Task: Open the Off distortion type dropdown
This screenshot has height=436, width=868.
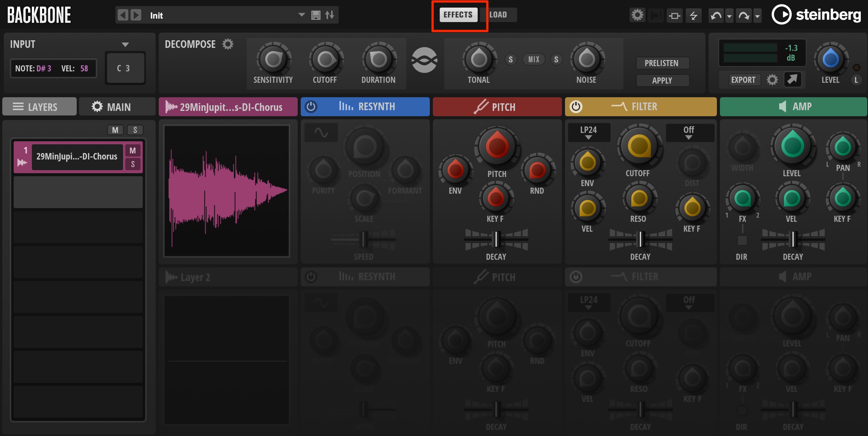Action: click(689, 133)
